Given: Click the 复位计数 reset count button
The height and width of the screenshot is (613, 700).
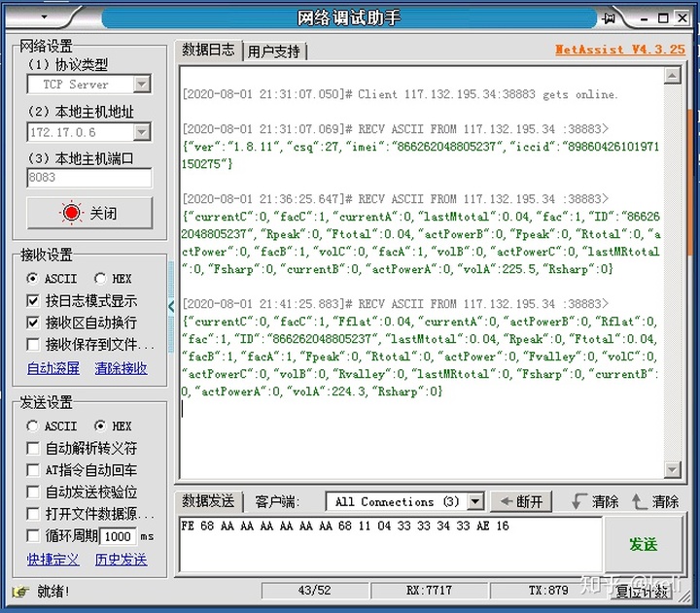Looking at the screenshot, I should (643, 592).
